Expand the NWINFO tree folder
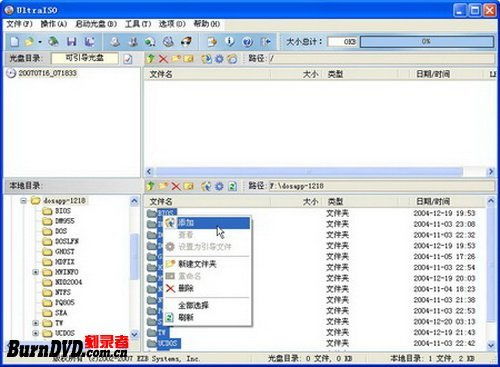The width and height of the screenshot is (500, 367). point(36,272)
